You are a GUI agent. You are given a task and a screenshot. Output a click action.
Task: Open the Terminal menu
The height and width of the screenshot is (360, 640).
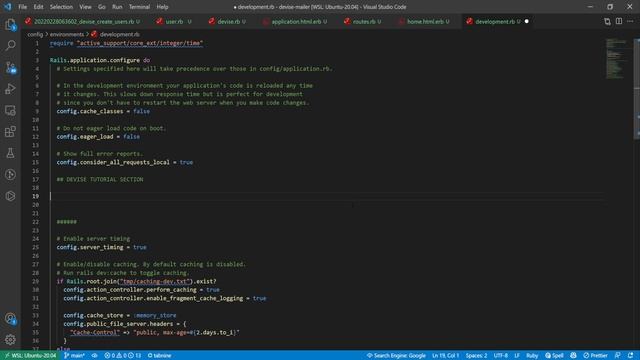[x=139, y=7]
